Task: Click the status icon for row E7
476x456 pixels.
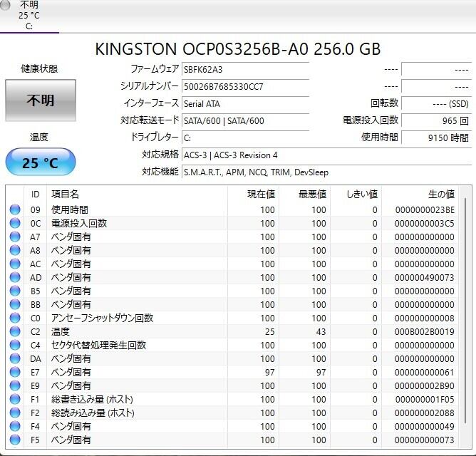Action: (15, 372)
